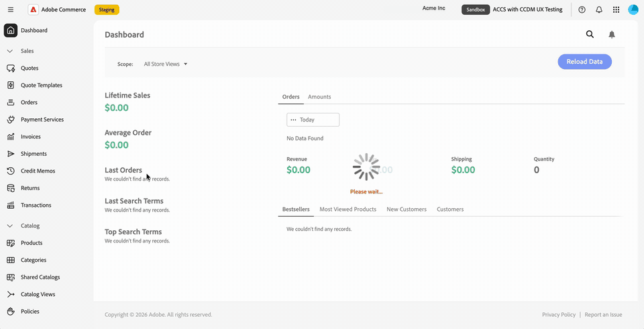
Task: Click the Last Search Terms heading
Action: pos(134,201)
